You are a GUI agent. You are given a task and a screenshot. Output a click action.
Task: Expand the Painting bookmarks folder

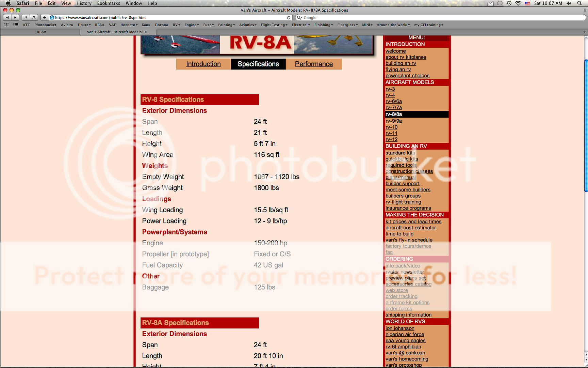tap(227, 25)
